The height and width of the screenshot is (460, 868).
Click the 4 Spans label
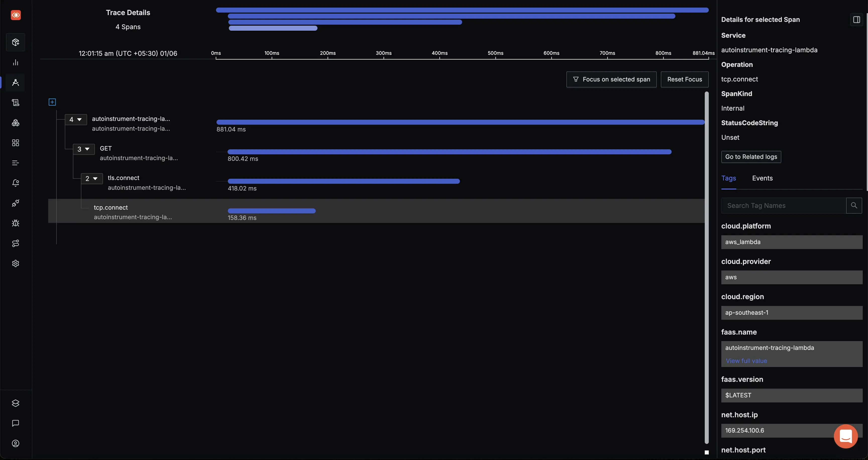[x=128, y=27]
